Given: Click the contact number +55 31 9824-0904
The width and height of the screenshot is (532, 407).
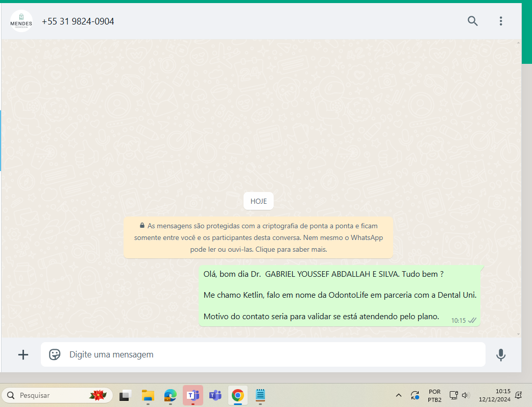Looking at the screenshot, I should [78, 21].
